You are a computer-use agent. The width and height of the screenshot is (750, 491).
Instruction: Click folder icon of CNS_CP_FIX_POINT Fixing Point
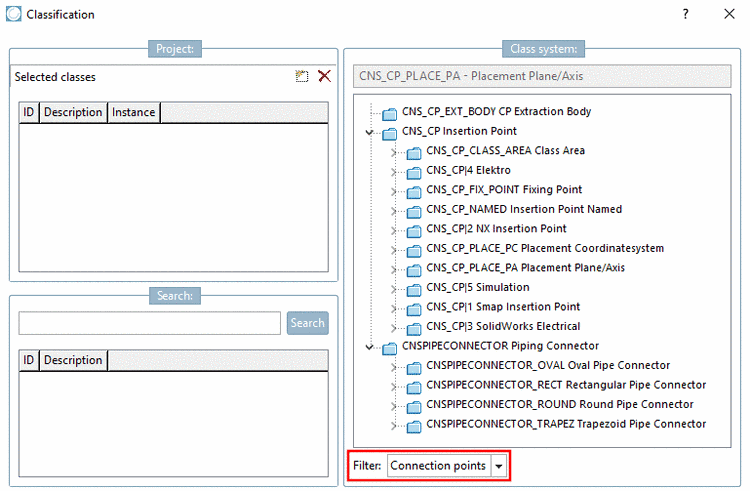tap(414, 192)
